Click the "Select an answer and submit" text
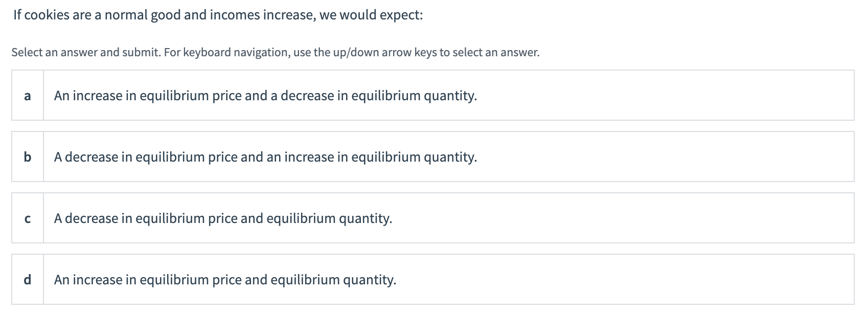The width and height of the screenshot is (868, 313). click(85, 52)
